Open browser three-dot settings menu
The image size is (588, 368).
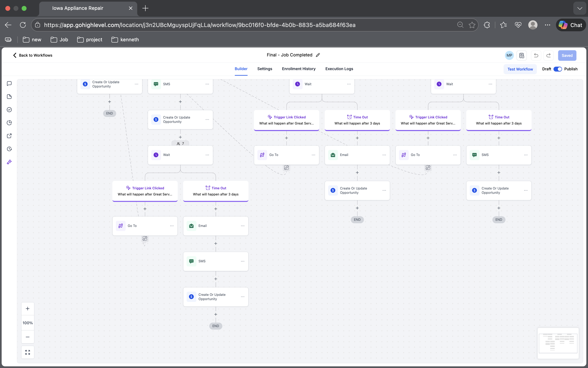point(547,25)
